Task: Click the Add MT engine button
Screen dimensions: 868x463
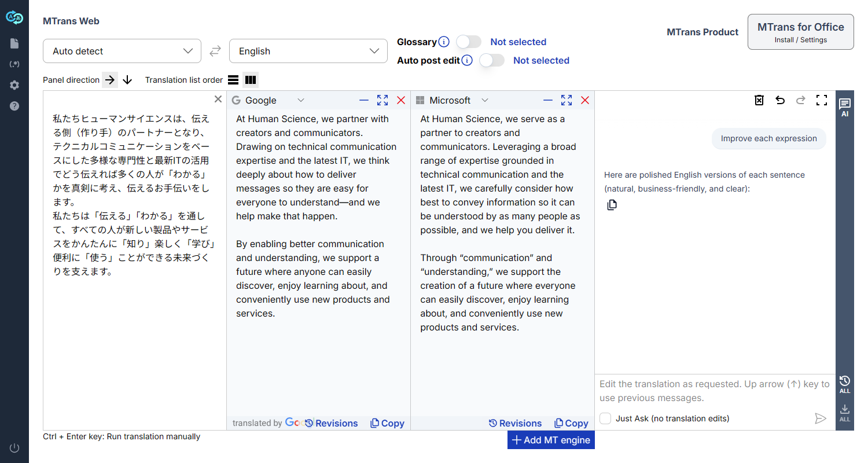Action: pyautogui.click(x=551, y=440)
